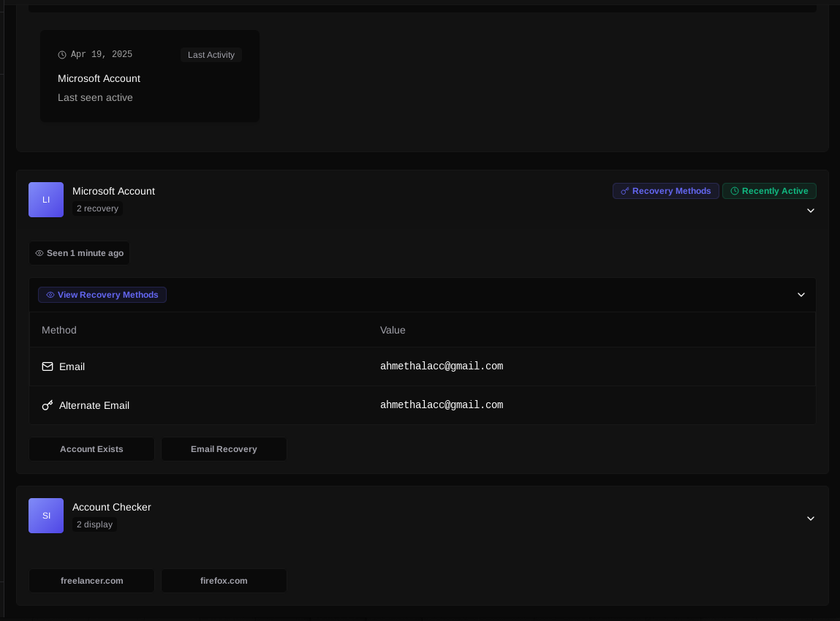Click the Microsoft Account title in activity card
Viewport: 840px width, 621px height.
click(99, 79)
